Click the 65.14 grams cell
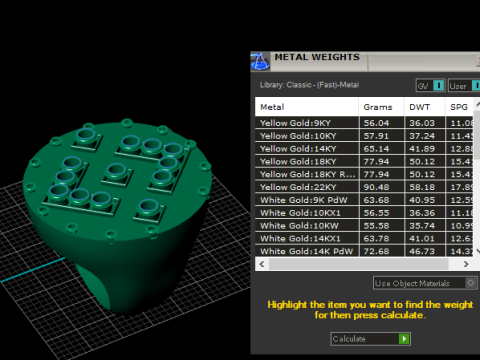Screen dimensions: 480x360 382,149
